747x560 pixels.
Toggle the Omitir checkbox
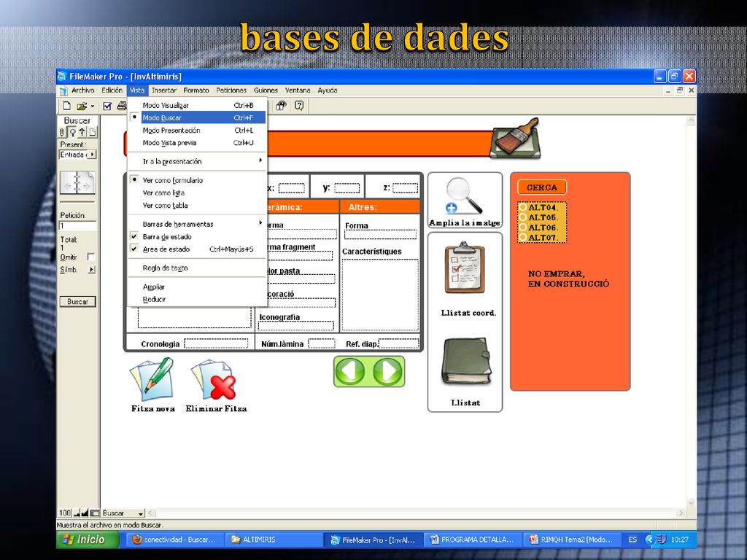(90, 257)
